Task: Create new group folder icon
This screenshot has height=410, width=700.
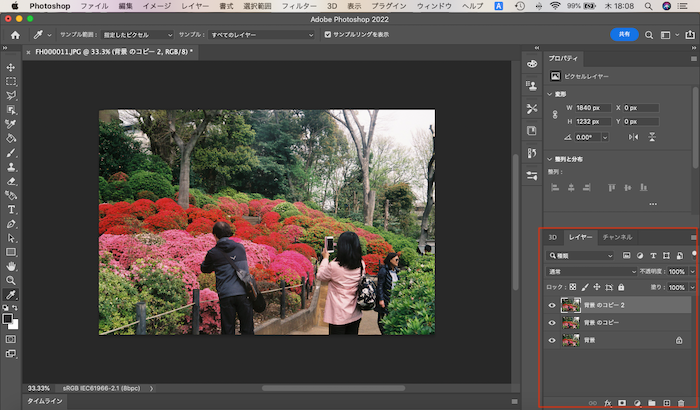Action: click(x=652, y=403)
